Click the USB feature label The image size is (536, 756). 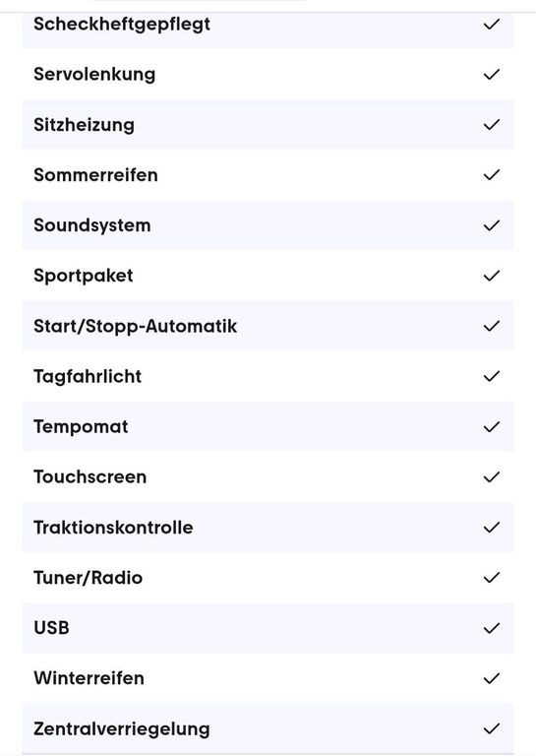(x=51, y=628)
